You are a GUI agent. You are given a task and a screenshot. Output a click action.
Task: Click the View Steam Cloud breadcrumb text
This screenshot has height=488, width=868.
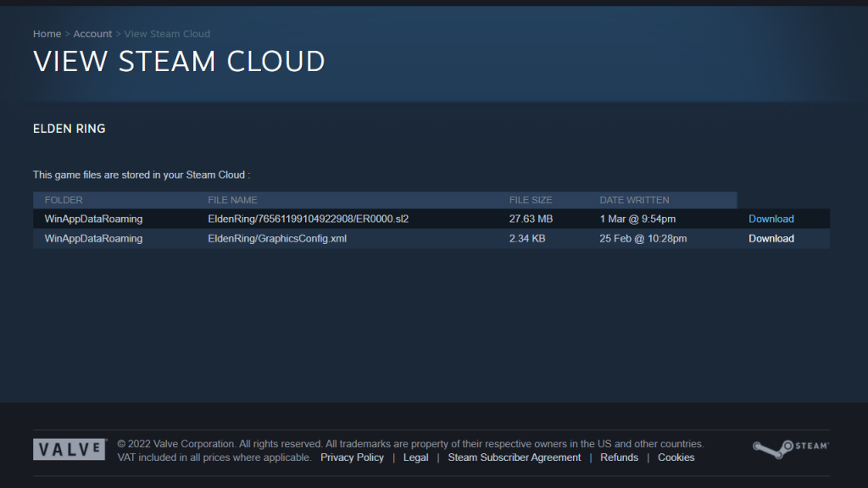click(x=167, y=34)
